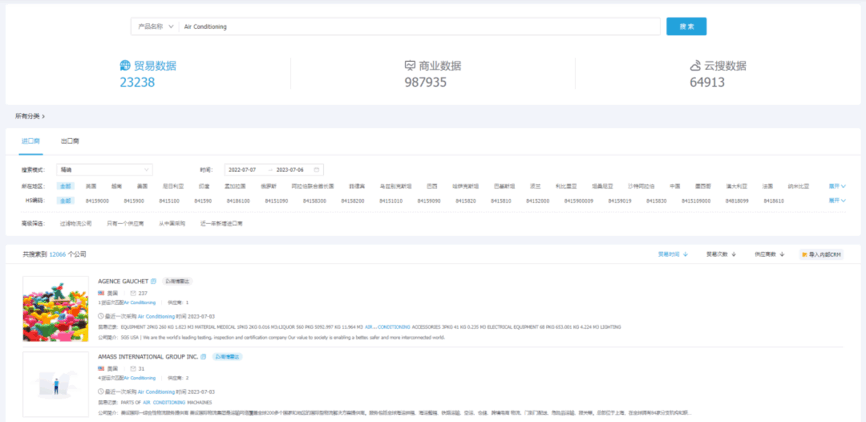Select the 进口商 tab

[31, 142]
